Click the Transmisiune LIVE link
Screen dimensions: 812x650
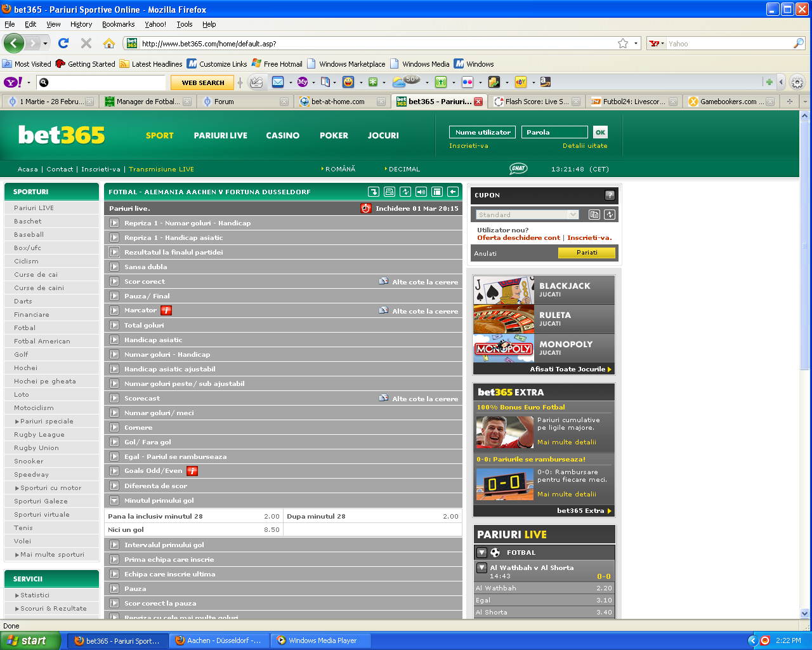(161, 169)
